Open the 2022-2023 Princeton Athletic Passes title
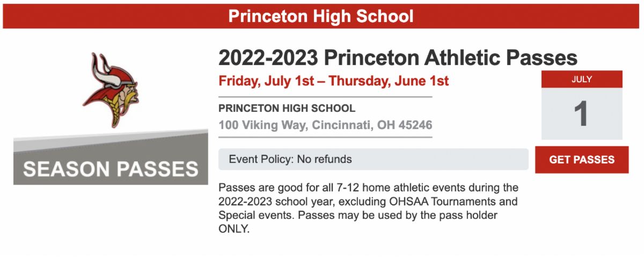 (x=398, y=58)
